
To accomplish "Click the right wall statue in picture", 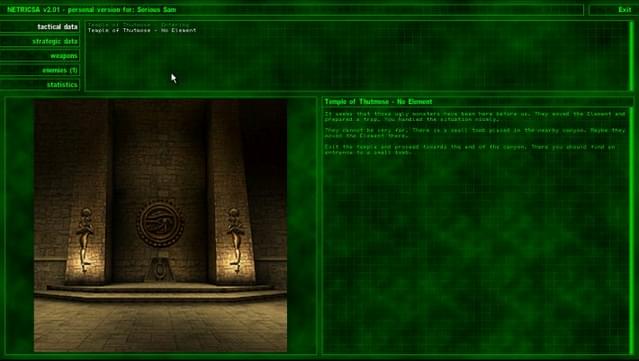I will [235, 240].
